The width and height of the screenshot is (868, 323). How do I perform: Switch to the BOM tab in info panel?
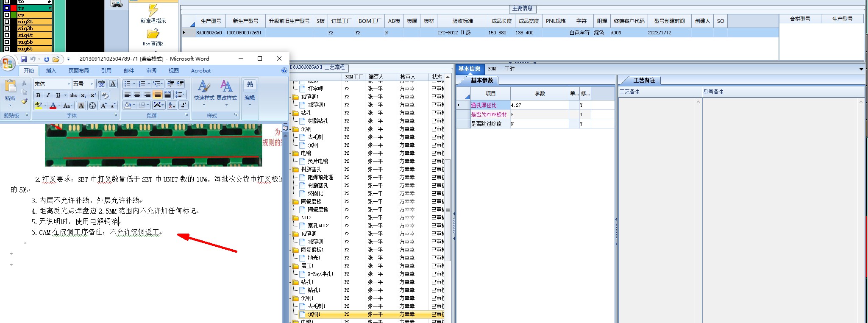tap(492, 69)
